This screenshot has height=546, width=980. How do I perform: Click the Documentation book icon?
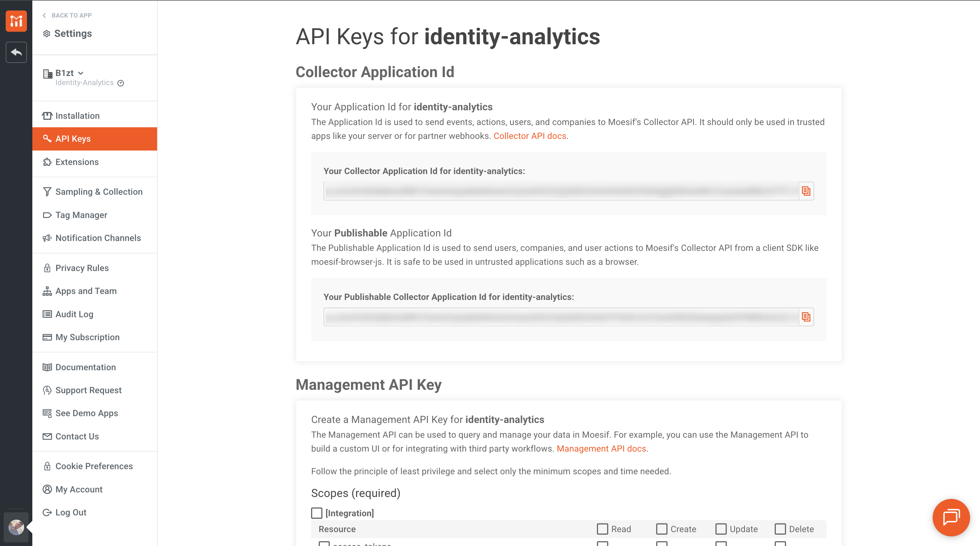click(47, 367)
